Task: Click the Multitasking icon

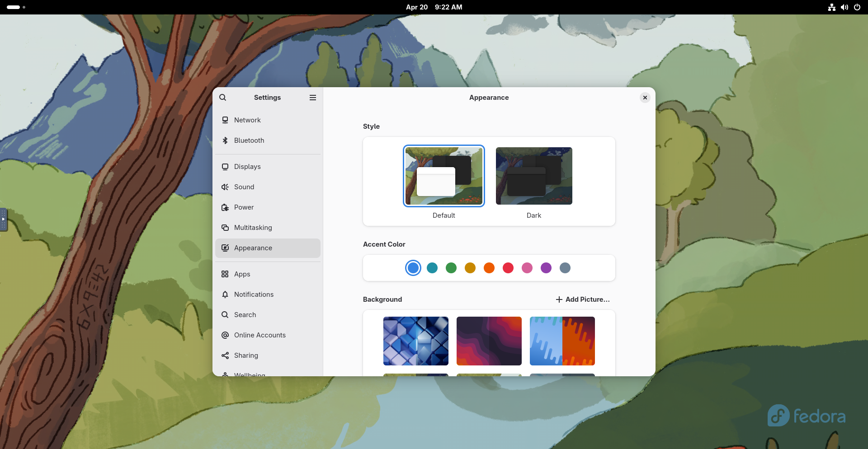Action: [x=225, y=228]
